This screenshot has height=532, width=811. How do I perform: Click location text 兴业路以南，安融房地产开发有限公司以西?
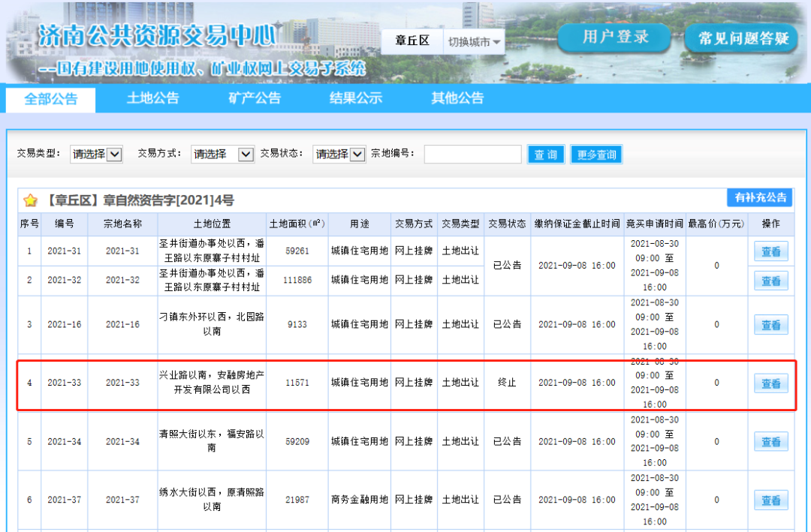point(212,382)
